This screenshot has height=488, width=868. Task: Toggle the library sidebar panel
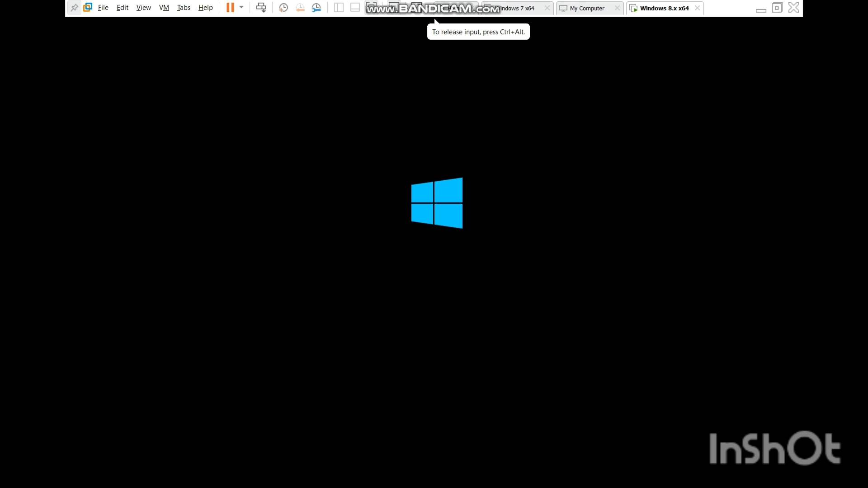pos(339,8)
